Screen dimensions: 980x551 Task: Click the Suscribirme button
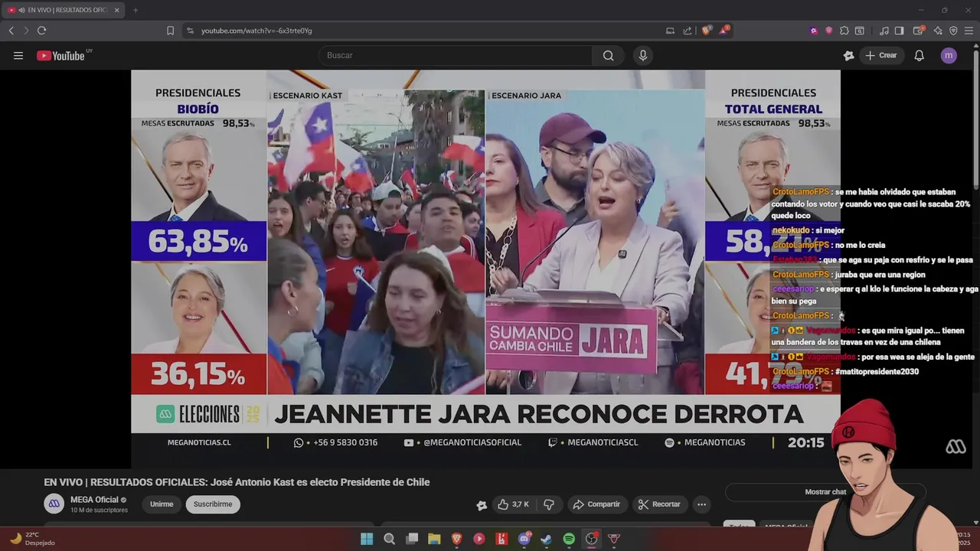(x=213, y=504)
